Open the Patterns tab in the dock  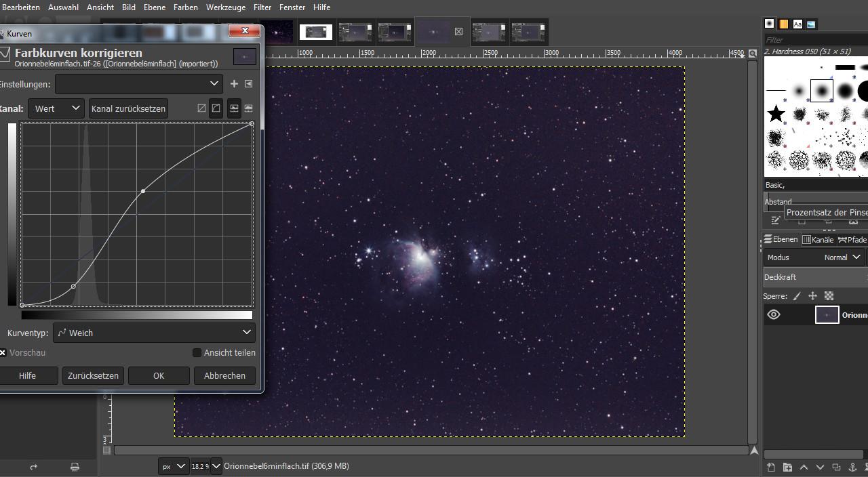(x=783, y=24)
